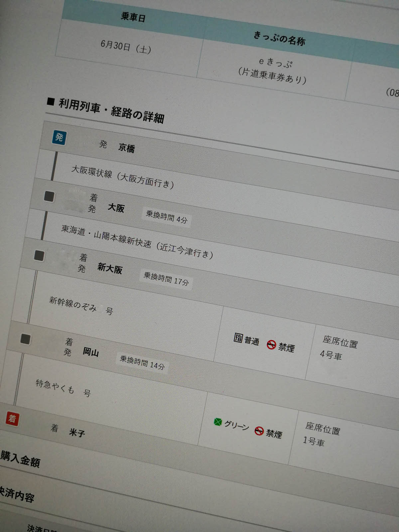Click the 4号車 car number
Screen dimensions: 399x532
point(331,355)
